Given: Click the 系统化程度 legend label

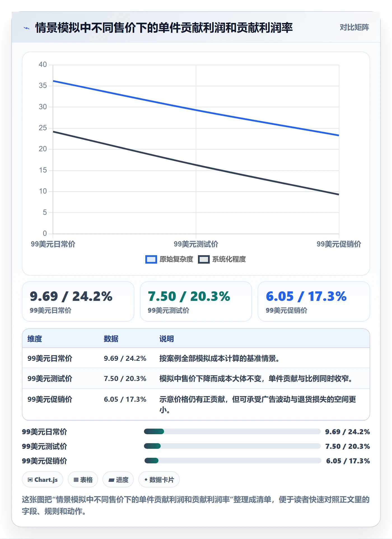Looking at the screenshot, I should tap(229, 259).
